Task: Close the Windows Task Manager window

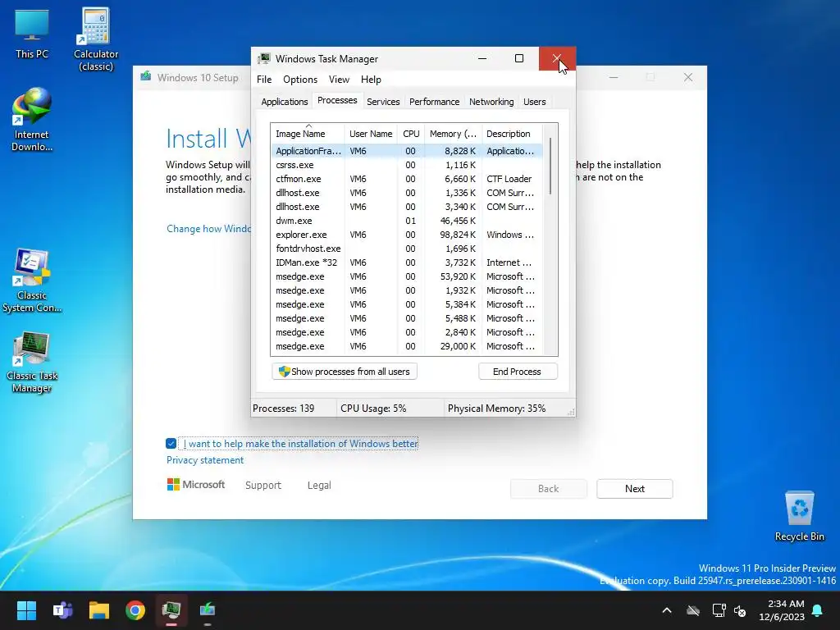Action: pos(557,58)
